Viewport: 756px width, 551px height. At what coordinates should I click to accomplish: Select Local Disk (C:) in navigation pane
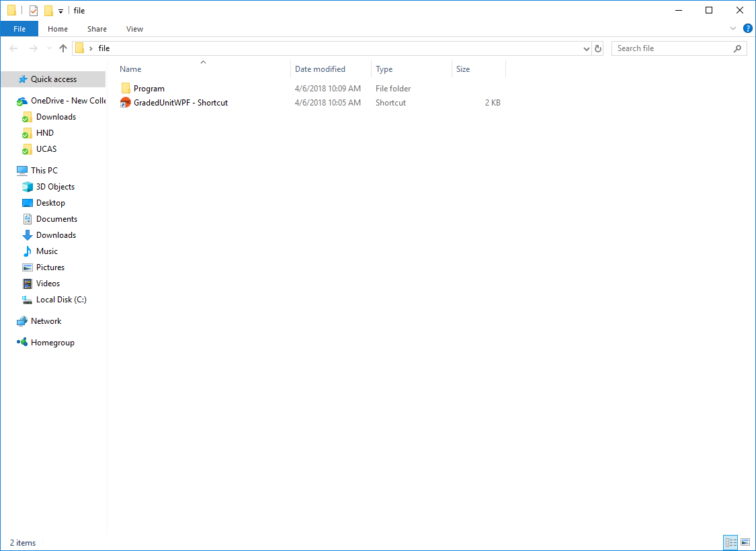coord(61,300)
